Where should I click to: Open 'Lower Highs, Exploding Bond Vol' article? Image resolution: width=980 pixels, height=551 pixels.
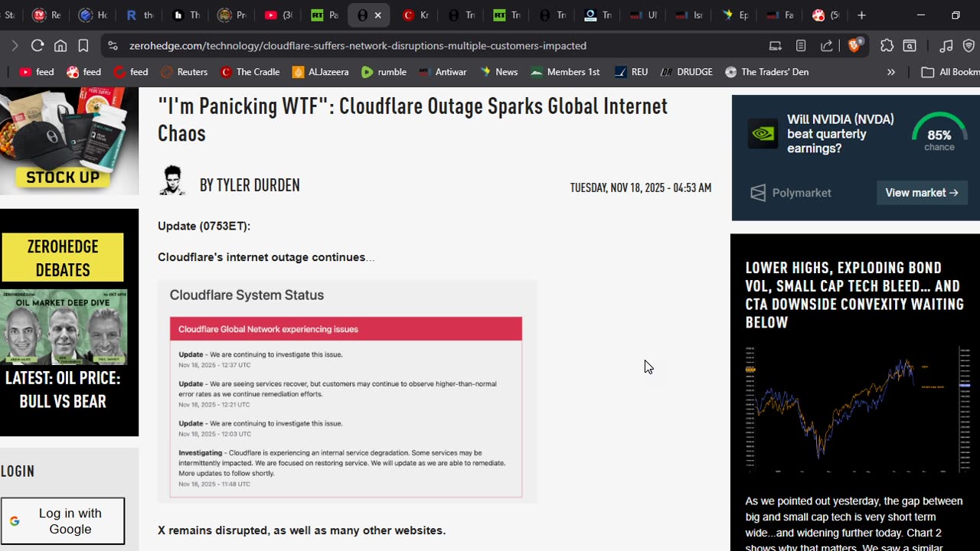pos(854,295)
